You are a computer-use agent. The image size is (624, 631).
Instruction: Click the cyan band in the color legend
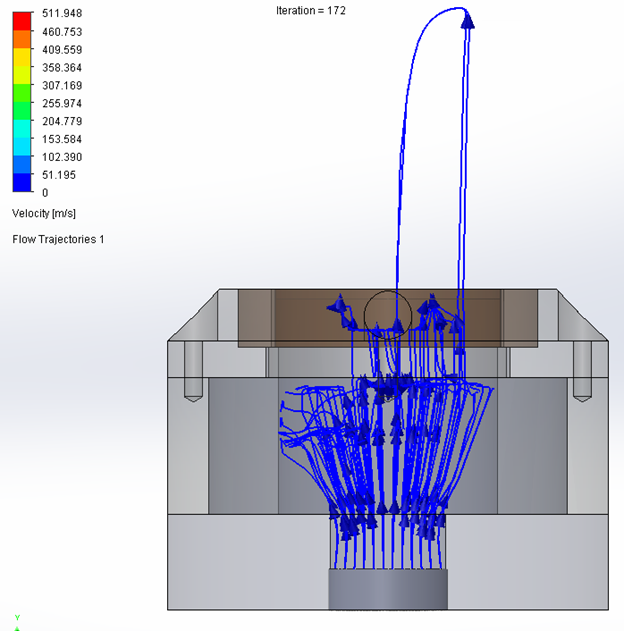(x=21, y=130)
